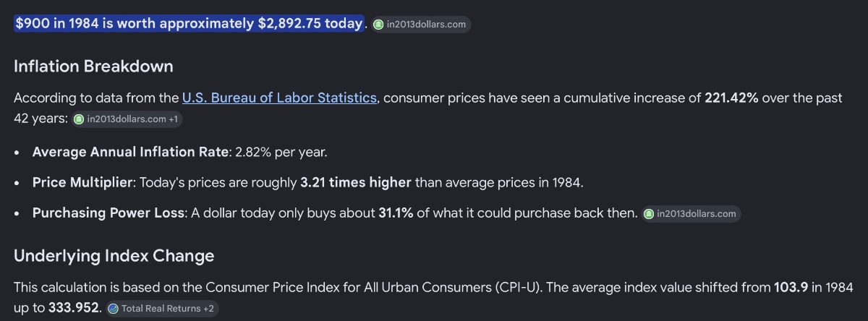Viewport: 868px width, 321px height.
Task: Open the in2013dollars.com source chip after the headline
Action: [x=421, y=25]
